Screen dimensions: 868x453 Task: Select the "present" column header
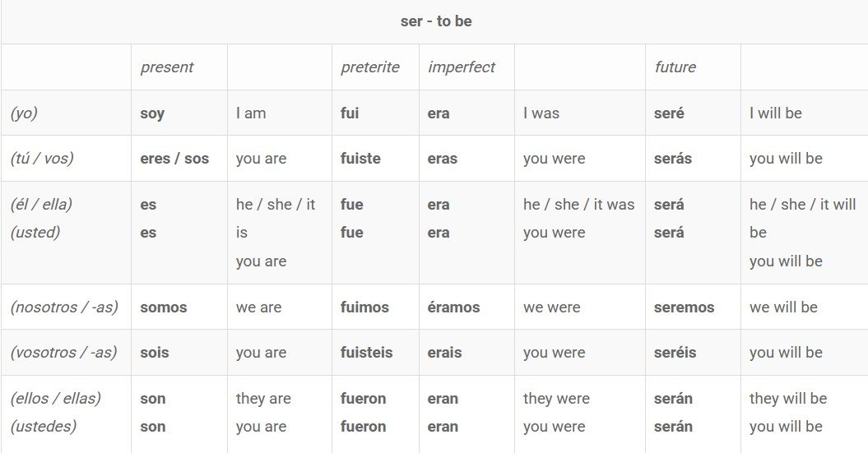[167, 67]
